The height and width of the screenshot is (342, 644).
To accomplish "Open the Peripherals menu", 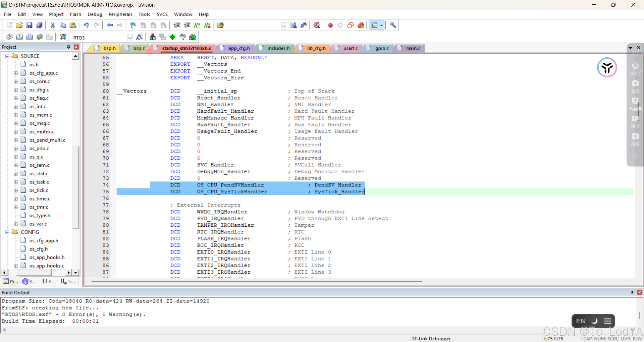I will click(x=120, y=14).
